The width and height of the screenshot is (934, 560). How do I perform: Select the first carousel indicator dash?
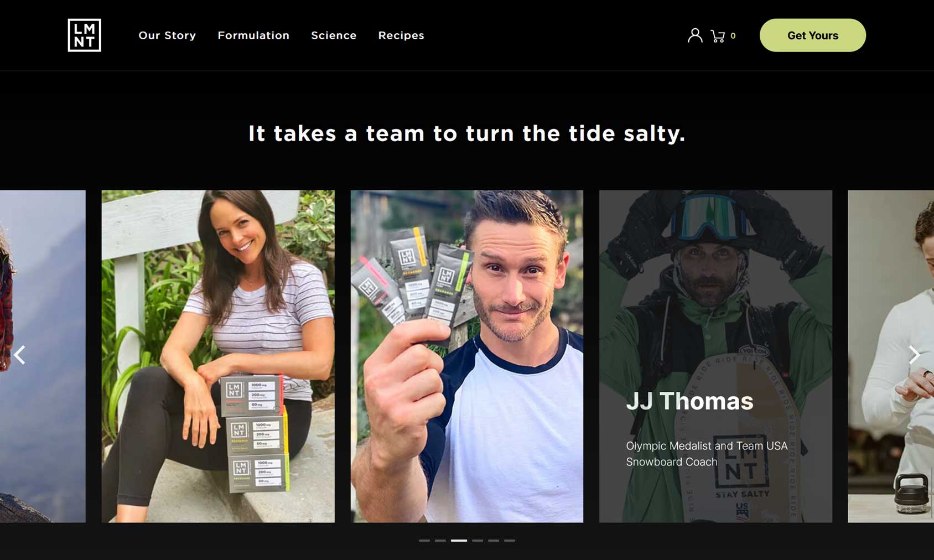[424, 540]
